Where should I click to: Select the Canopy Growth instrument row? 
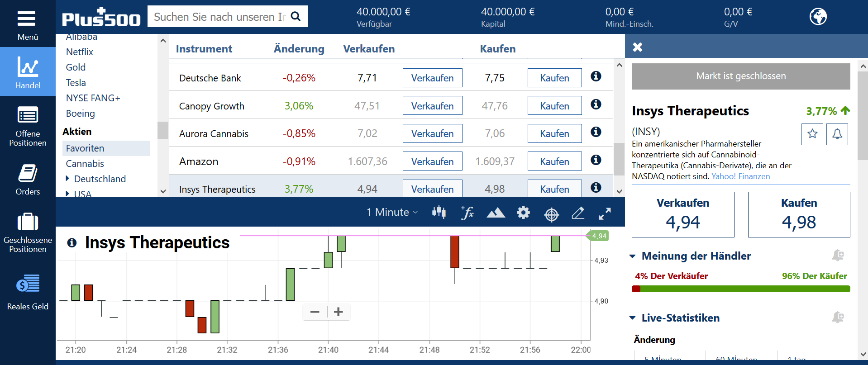391,105
